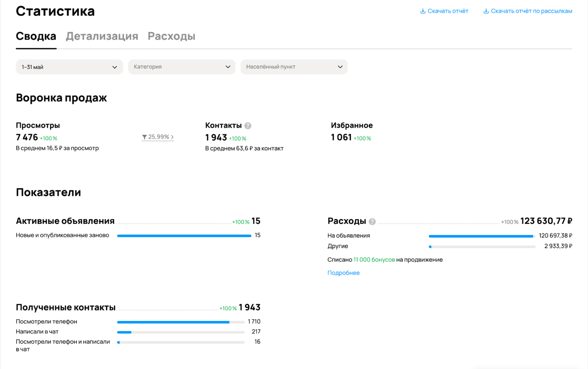Select the Сводка tab
588x369 pixels.
coord(36,36)
